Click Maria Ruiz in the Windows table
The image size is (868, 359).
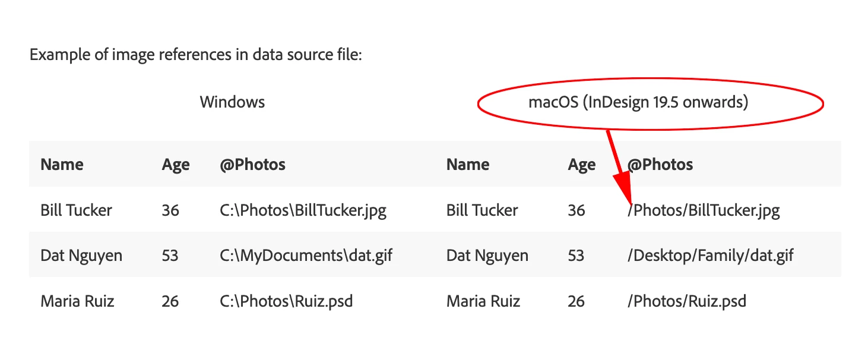(77, 301)
